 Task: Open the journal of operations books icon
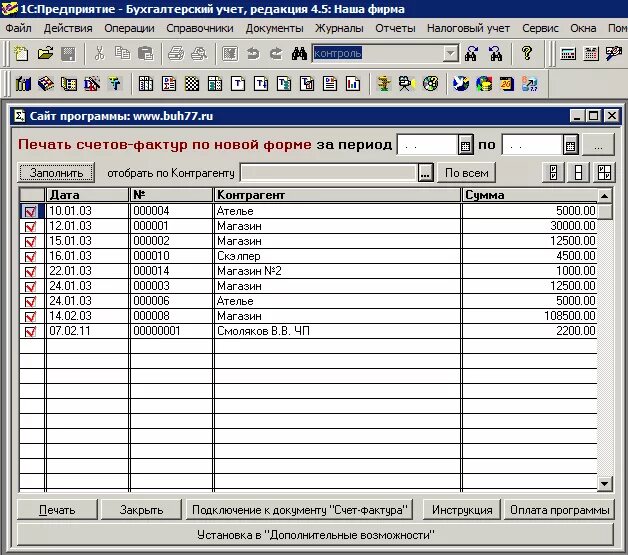tap(23, 84)
